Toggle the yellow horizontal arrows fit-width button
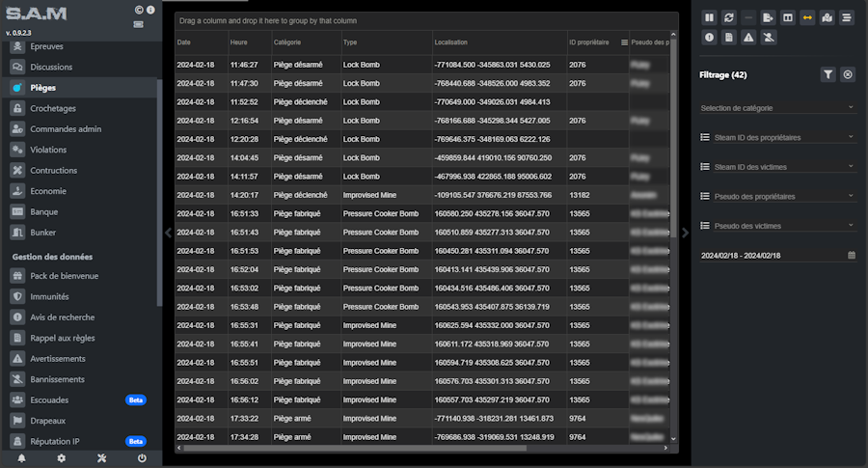 point(808,17)
